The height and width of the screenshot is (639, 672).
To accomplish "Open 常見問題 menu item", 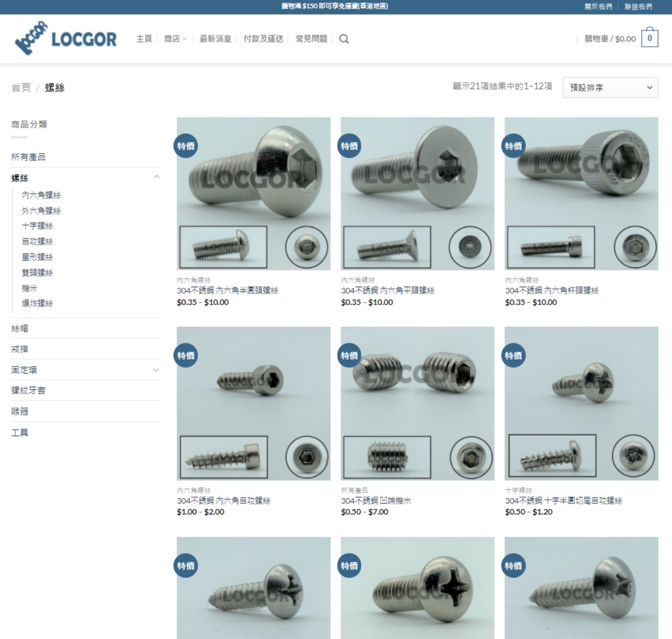I will (311, 39).
